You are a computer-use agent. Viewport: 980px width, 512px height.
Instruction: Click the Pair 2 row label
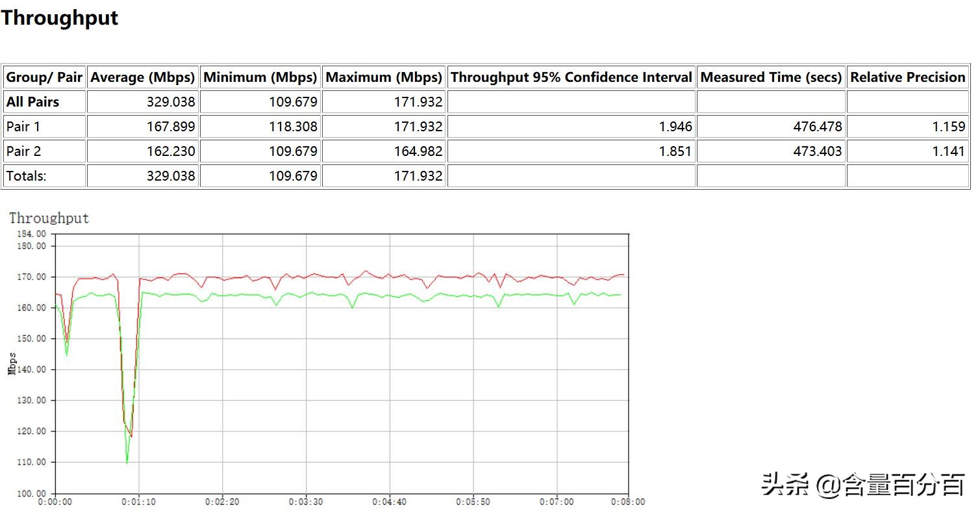pos(23,151)
